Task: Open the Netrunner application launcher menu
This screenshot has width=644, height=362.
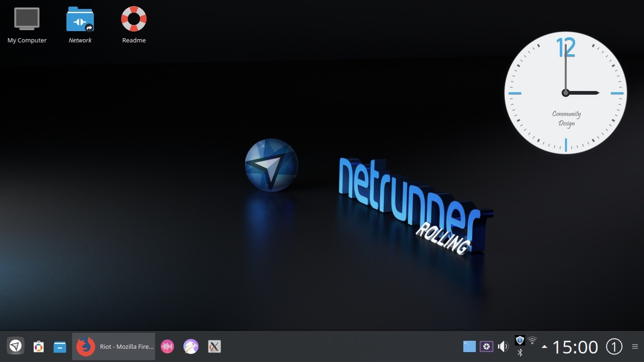Action: (x=16, y=346)
